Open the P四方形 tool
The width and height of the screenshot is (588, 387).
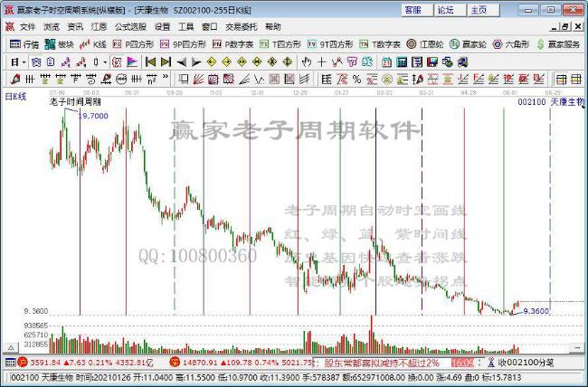[x=133, y=44]
